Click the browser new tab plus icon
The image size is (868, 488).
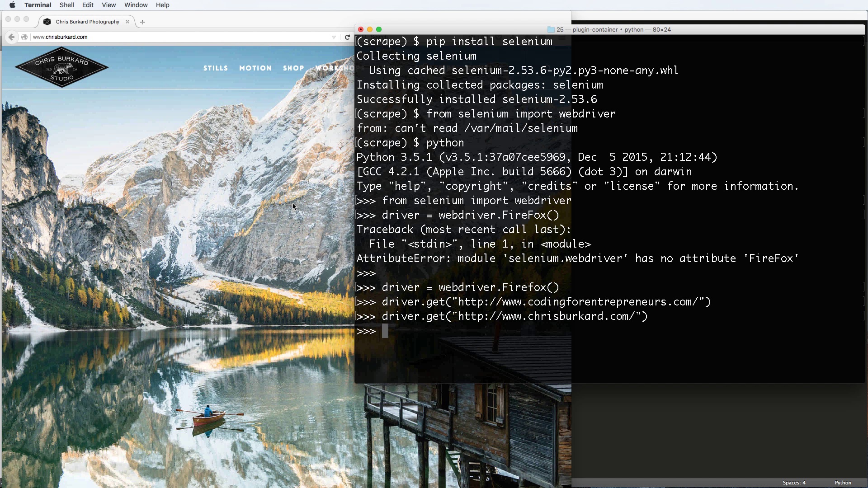pyautogui.click(x=142, y=21)
